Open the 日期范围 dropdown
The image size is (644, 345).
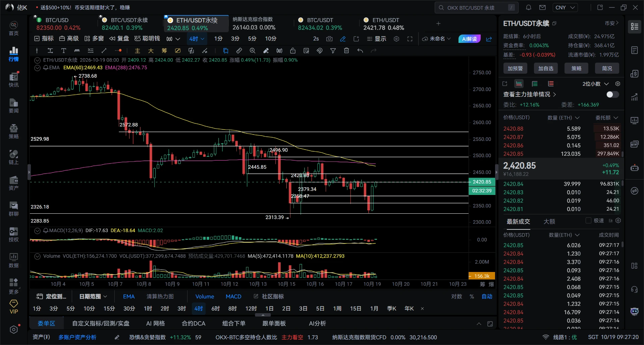point(93,296)
